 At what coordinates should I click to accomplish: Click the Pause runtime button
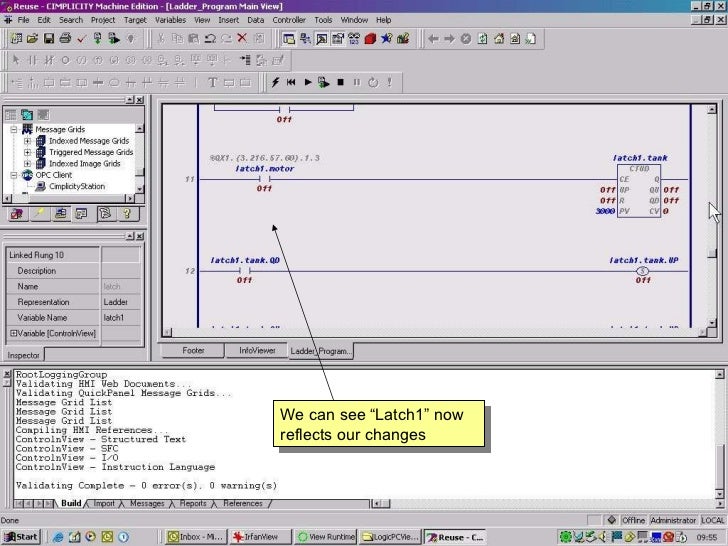click(x=357, y=83)
